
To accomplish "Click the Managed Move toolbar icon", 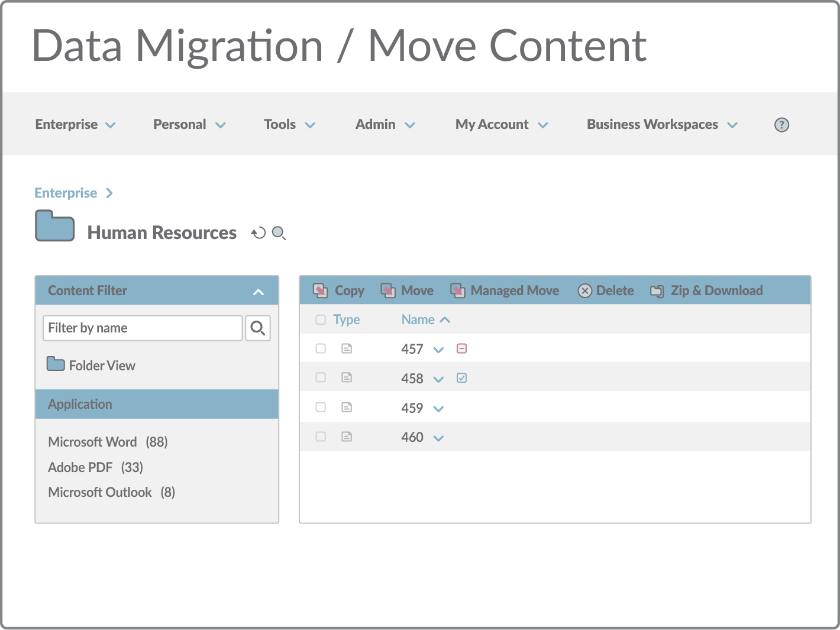I will (457, 290).
